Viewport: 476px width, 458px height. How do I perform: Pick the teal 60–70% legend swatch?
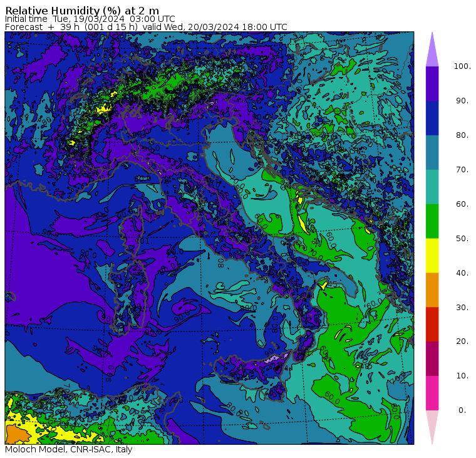[432, 187]
